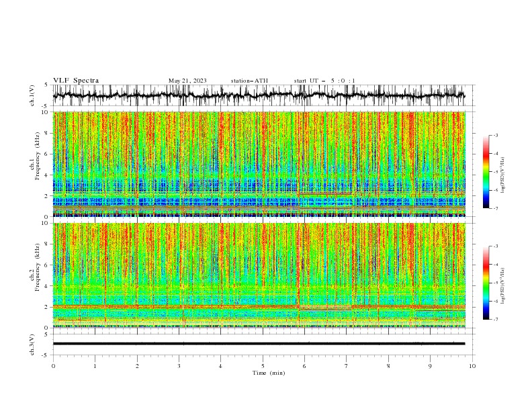Click inside the ch.2 spectrogram panel
Screen dimensions: 532x411
259,275
